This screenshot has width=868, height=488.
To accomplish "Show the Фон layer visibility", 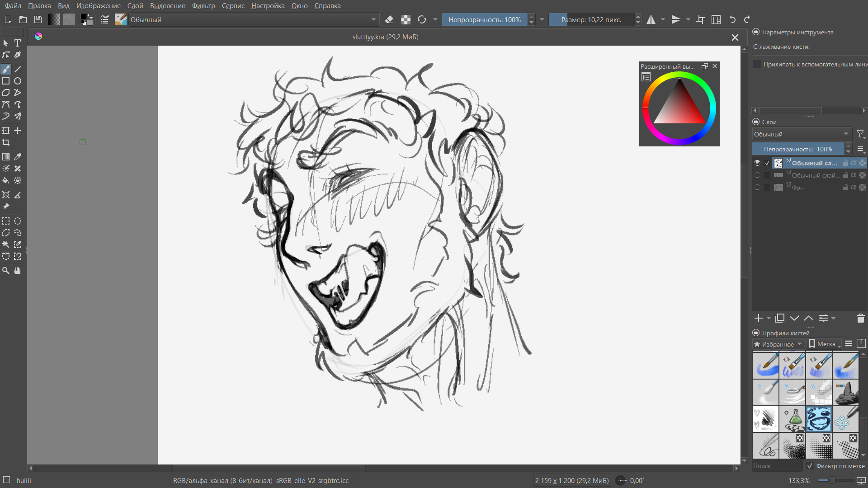I will pyautogui.click(x=757, y=187).
